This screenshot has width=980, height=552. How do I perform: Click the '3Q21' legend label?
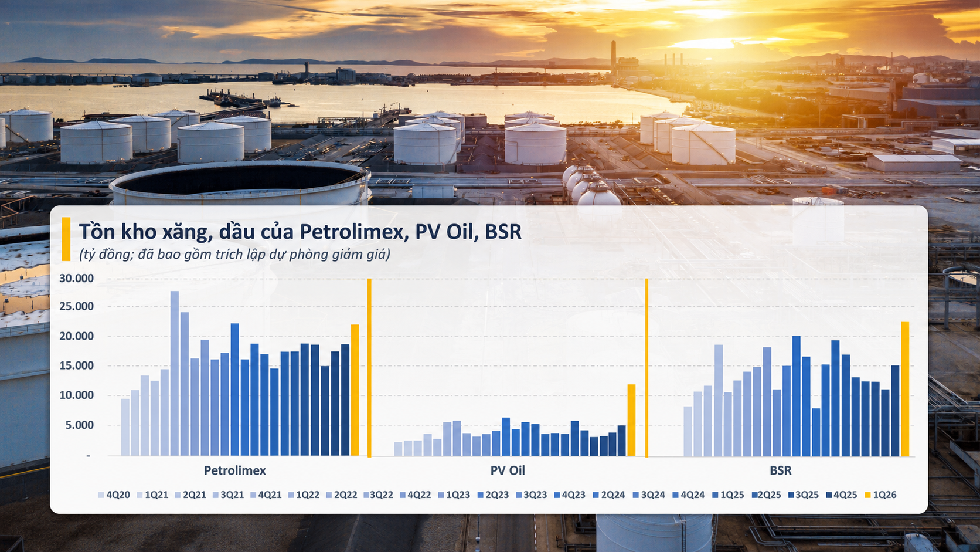click(232, 495)
